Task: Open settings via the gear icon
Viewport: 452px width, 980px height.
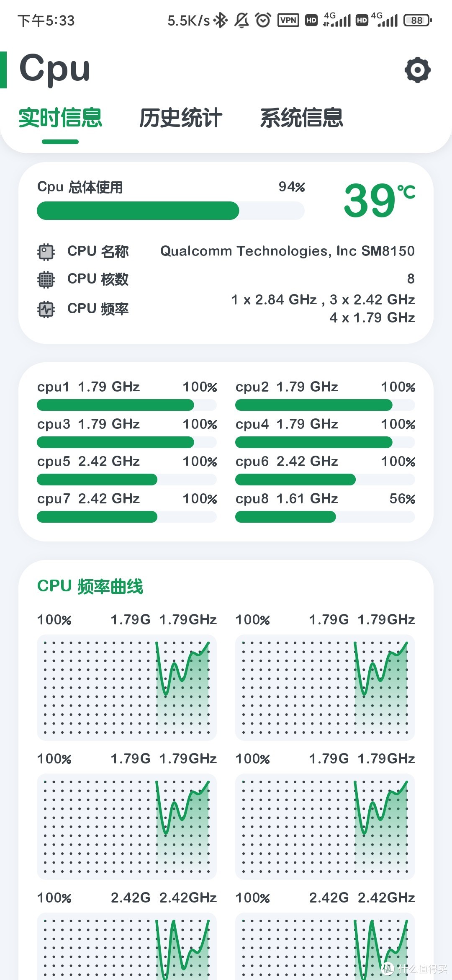Action: point(417,70)
